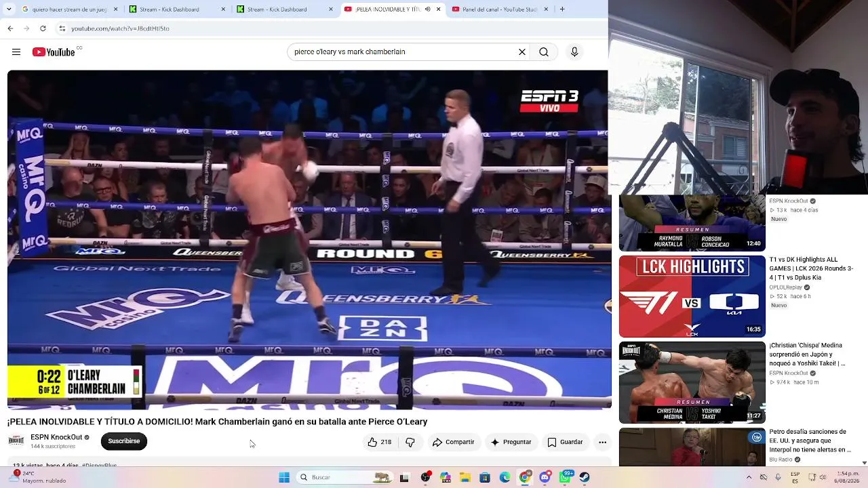Open the ESPN KnockOut channel name link
868x488 pixels.
[56, 437]
